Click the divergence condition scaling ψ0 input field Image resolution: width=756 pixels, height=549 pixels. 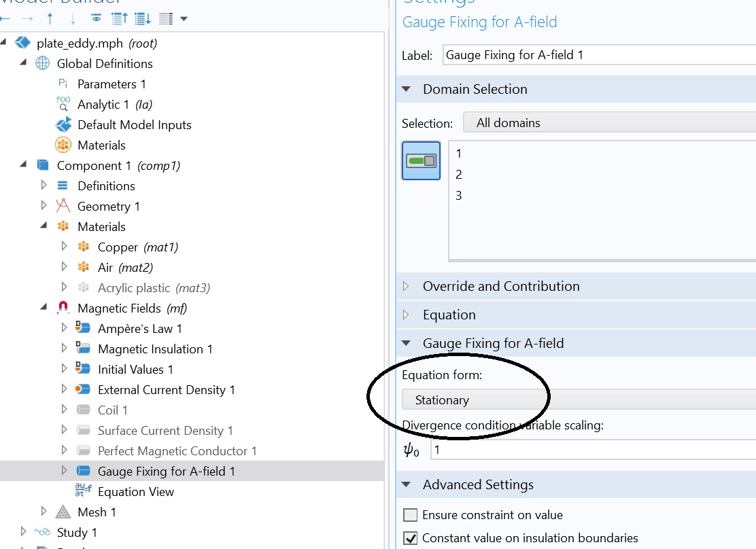coord(593,450)
